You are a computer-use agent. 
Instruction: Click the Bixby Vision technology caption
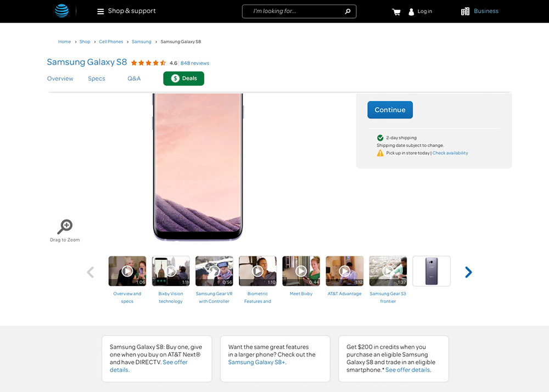coord(171,298)
